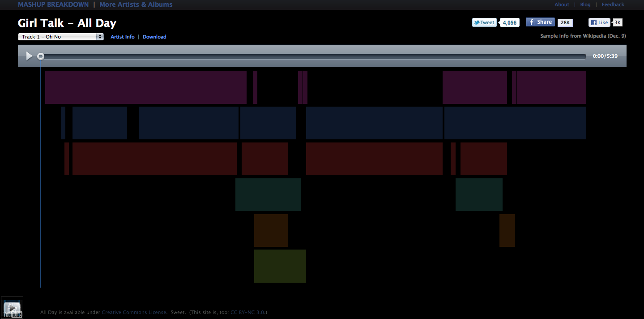Share on Facebook with the Share button
Image resolution: width=644 pixels, height=319 pixels.
tap(540, 22)
